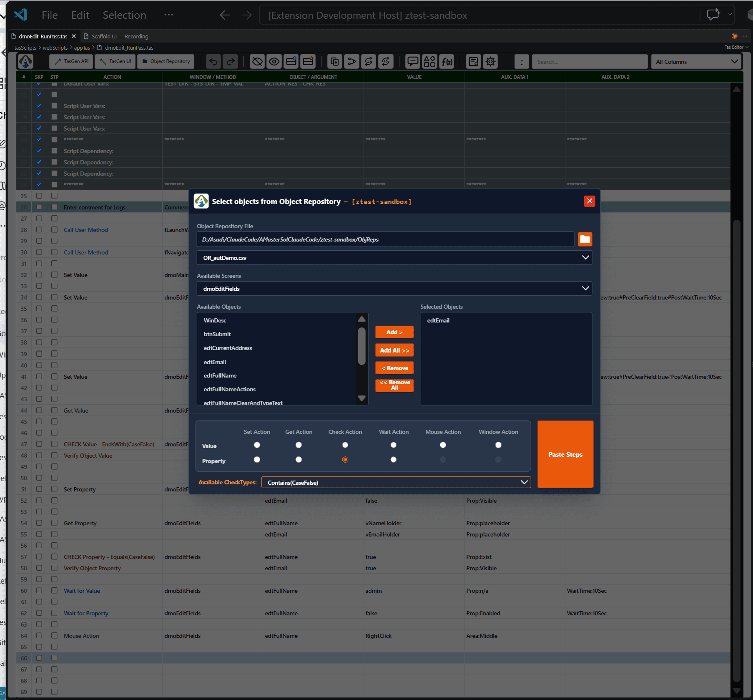Click the delete row icon with red badge
The image size is (753, 700).
(x=309, y=62)
